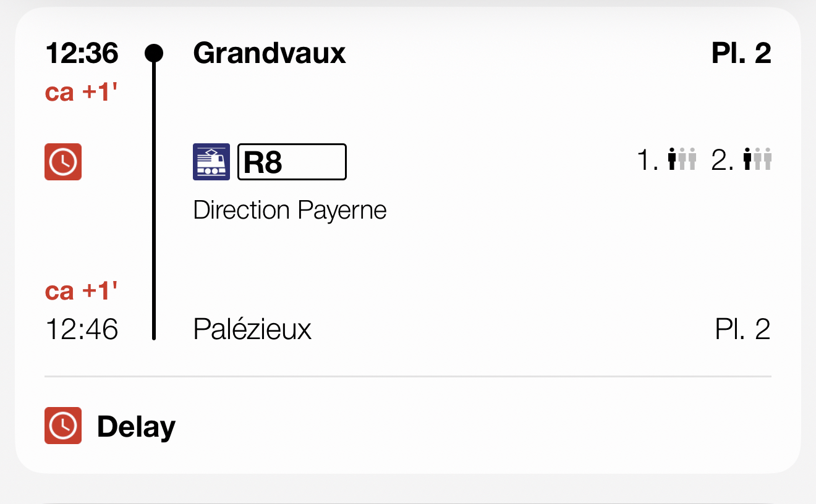Open the Grandvaux station name
Screen dimensions: 816x504
point(270,53)
